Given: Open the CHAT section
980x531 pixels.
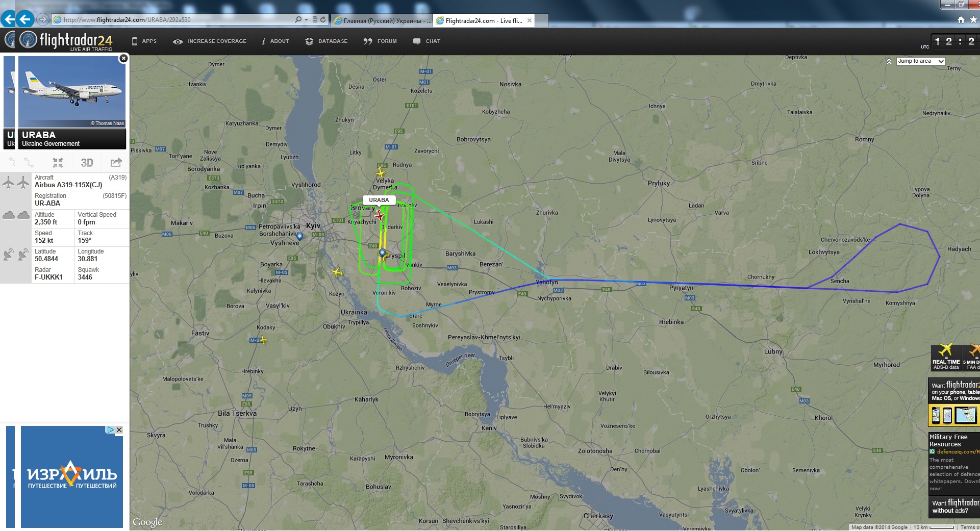Looking at the screenshot, I should point(426,41).
